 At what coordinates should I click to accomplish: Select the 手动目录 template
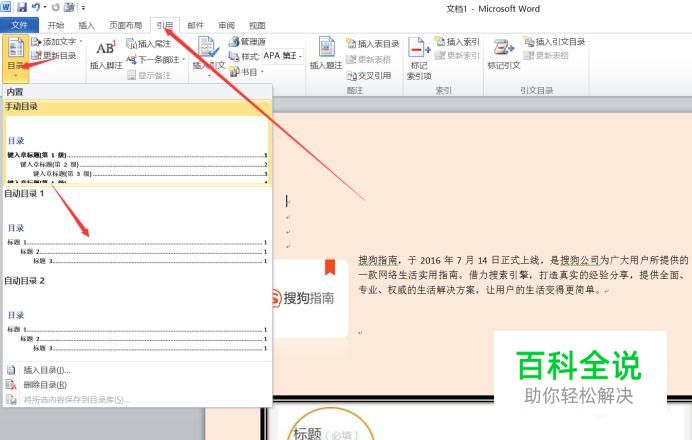[x=137, y=142]
